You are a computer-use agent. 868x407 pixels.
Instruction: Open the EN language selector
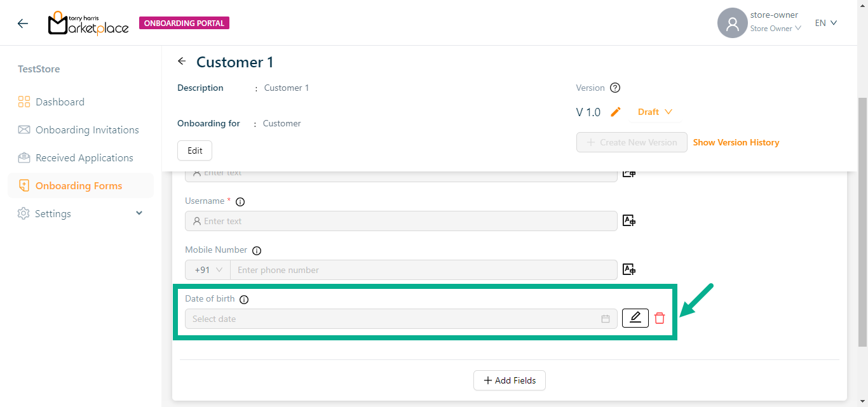[x=826, y=23]
